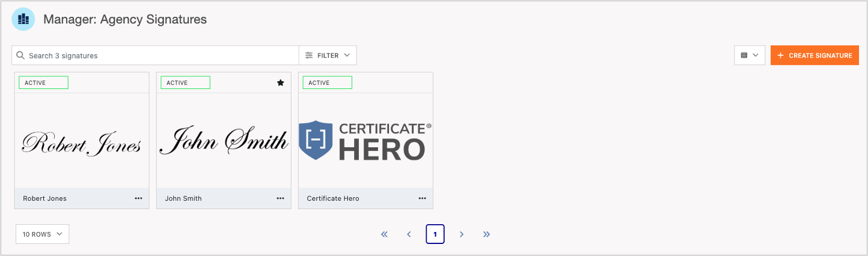Click the Robert Jones name label
The height and width of the screenshot is (256, 868).
[x=44, y=198]
